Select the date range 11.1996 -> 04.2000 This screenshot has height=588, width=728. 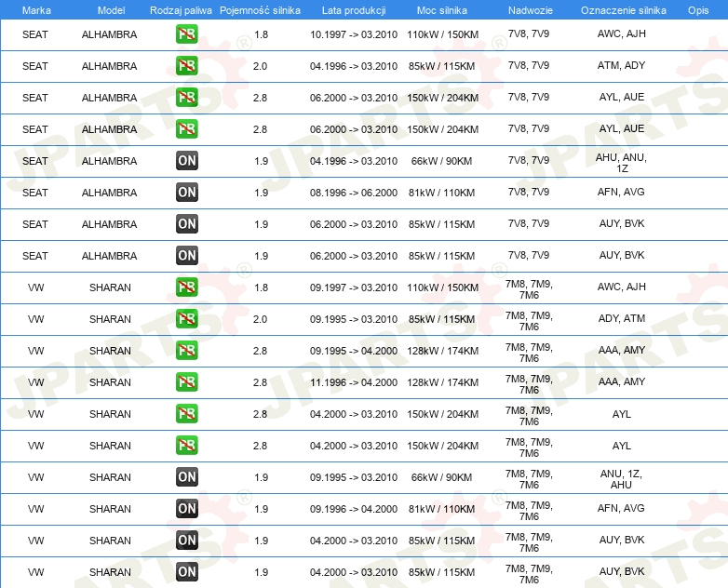354,382
